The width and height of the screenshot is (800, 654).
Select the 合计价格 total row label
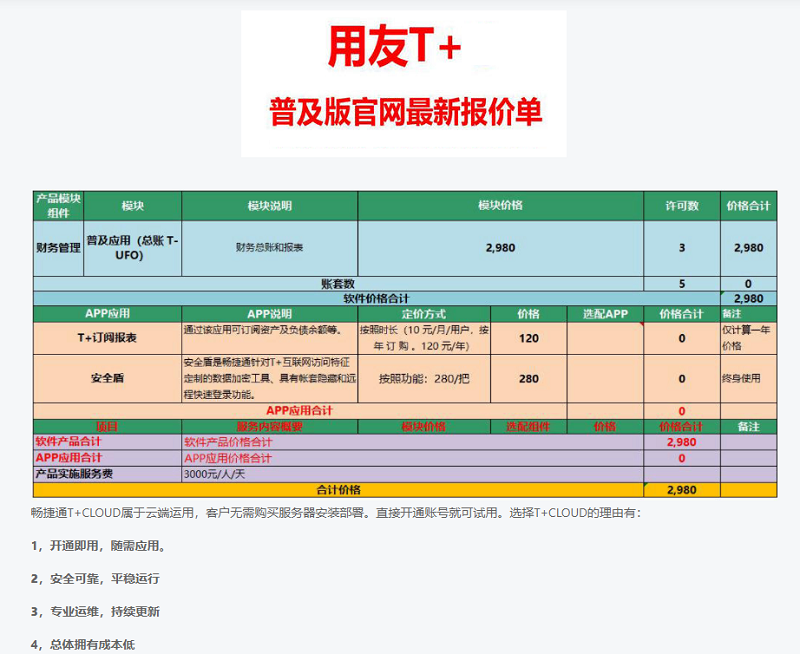338,490
